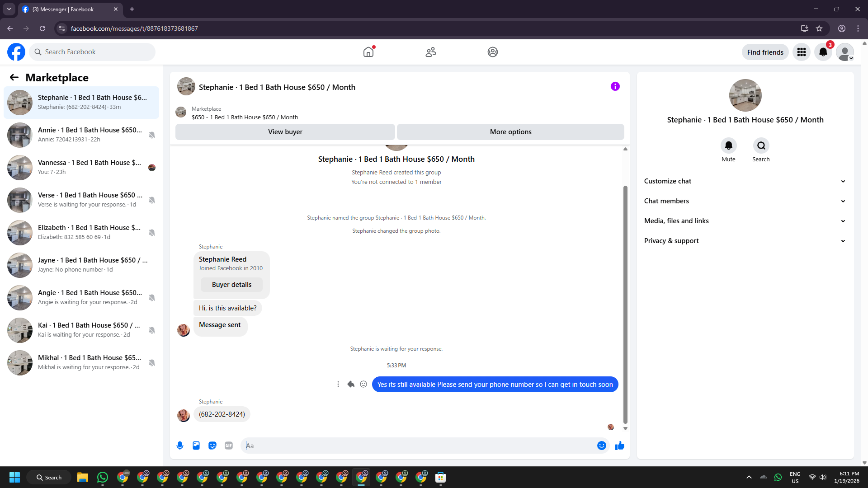Viewport: 868px width, 488px height.
Task: Open the notifications bell
Action: 823,52
